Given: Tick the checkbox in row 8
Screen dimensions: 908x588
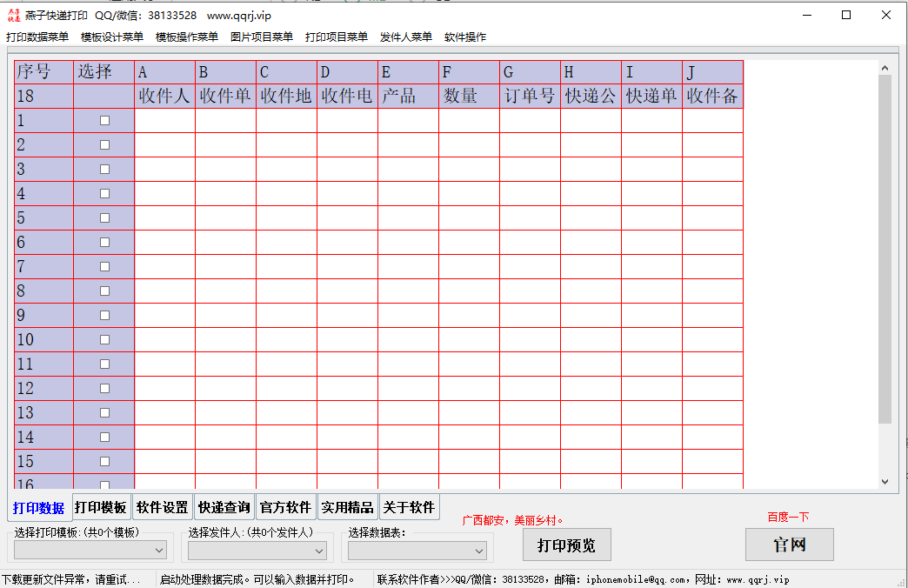Looking at the screenshot, I should click(105, 291).
